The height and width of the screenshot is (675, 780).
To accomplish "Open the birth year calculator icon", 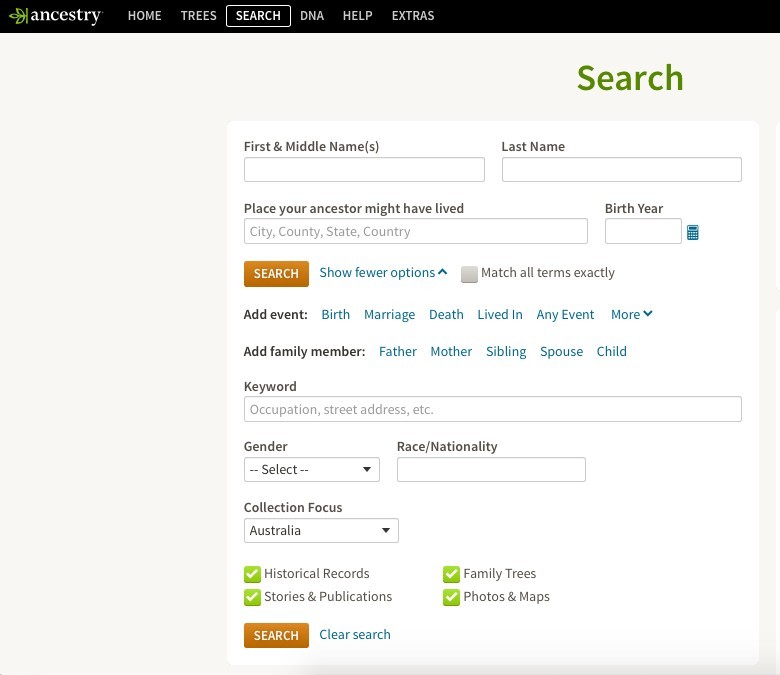I will coord(692,232).
